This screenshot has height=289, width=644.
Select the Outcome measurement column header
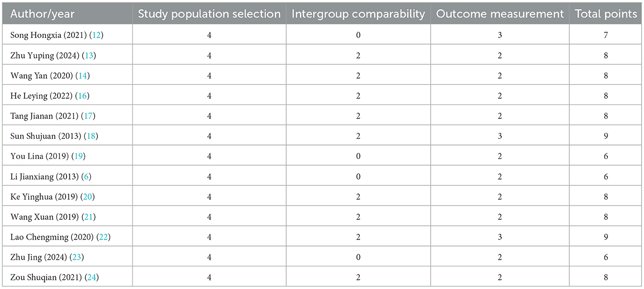coord(500,14)
